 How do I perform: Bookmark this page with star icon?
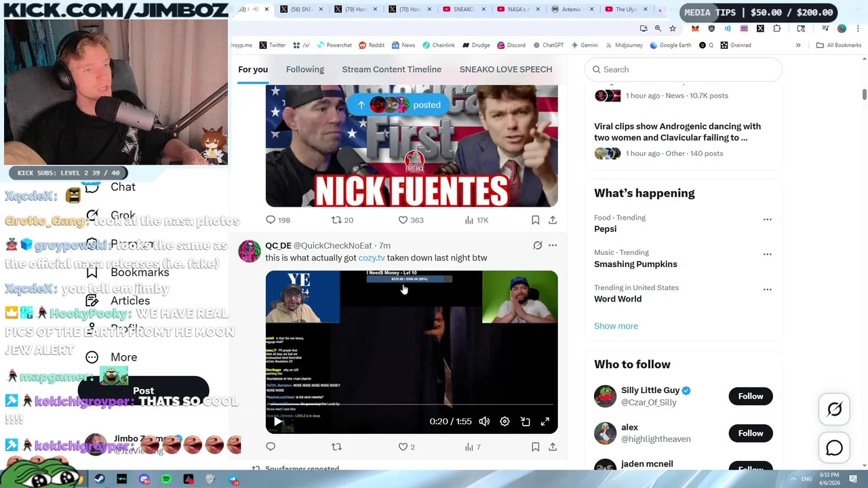click(672, 28)
